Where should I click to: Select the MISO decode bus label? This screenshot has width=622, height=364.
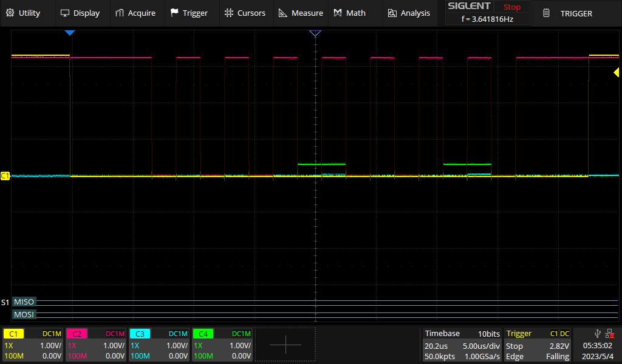[x=24, y=302]
